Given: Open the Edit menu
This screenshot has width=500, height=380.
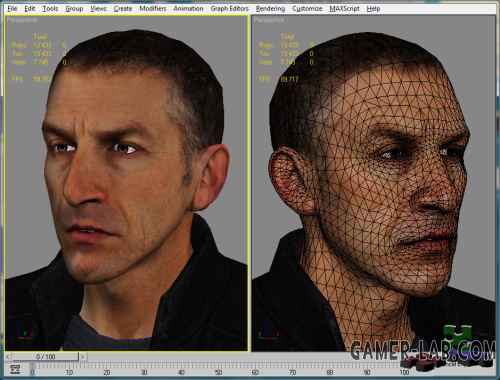Looking at the screenshot, I should pyautogui.click(x=30, y=8).
